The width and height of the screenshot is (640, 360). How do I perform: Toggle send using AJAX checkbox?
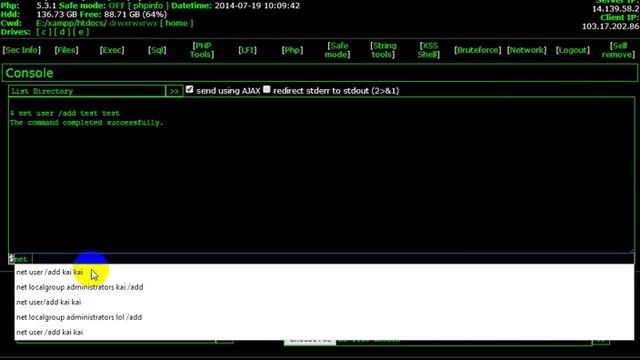189,89
